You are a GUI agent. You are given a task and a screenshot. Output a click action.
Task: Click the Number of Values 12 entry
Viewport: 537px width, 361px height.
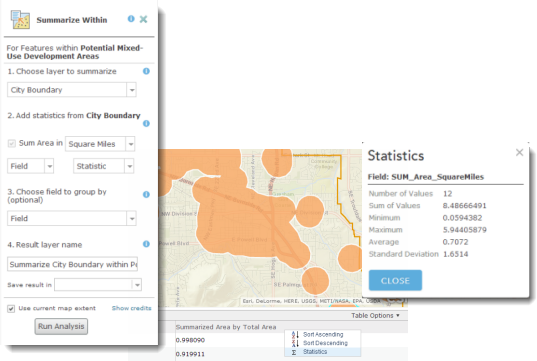(x=447, y=194)
